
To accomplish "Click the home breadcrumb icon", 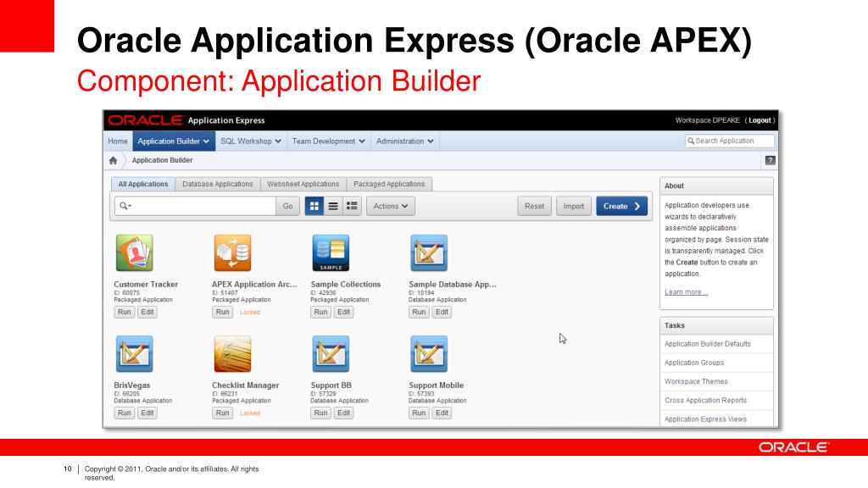I will (x=113, y=160).
